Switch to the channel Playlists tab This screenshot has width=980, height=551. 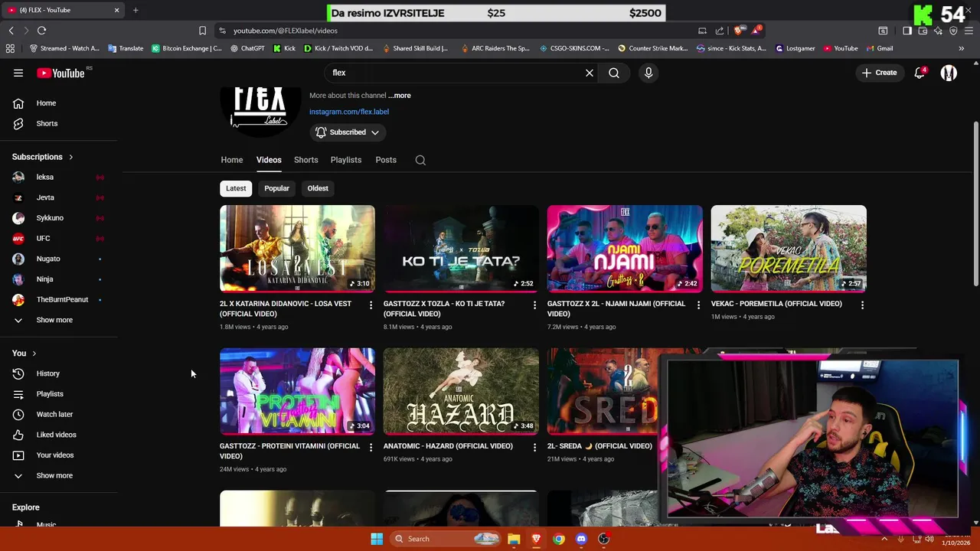[x=346, y=160]
